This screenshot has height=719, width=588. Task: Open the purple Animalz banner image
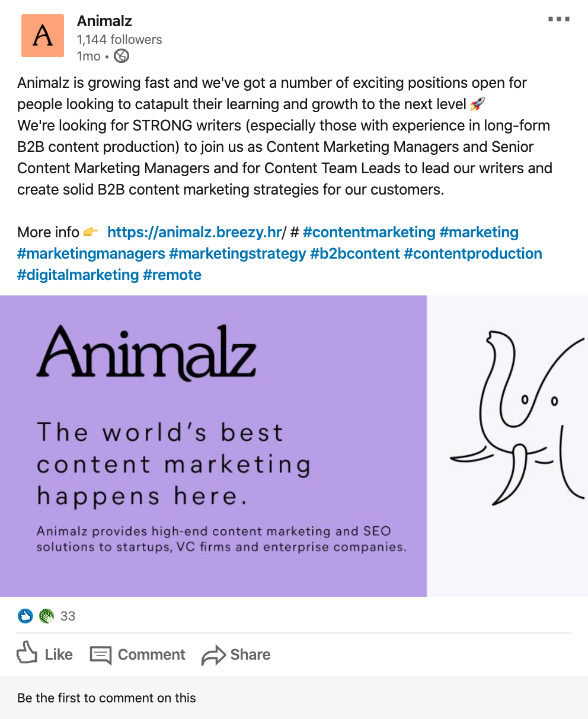[213, 446]
